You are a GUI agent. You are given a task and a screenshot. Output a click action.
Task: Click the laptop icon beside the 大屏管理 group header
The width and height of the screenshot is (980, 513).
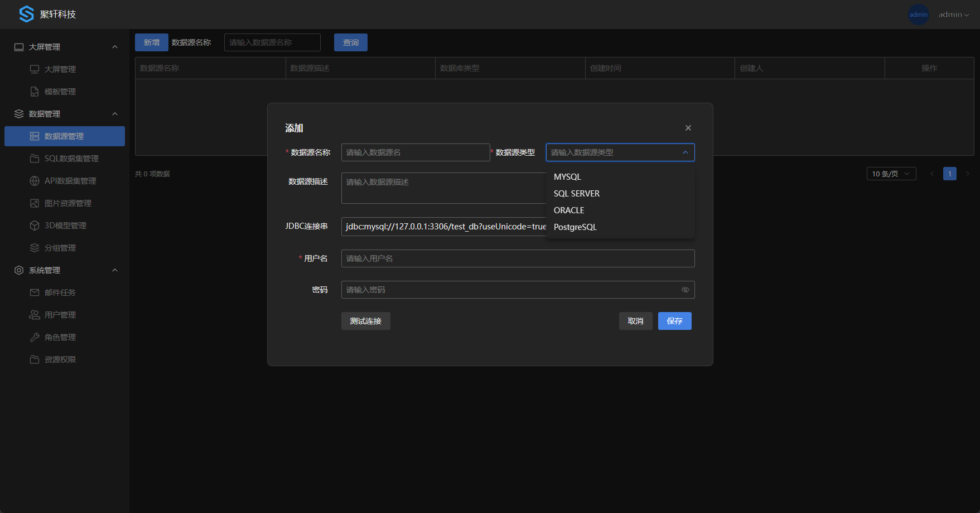click(x=19, y=47)
